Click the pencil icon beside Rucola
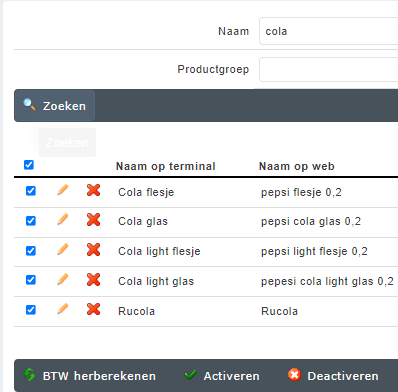Screen dimensions: 398x392 (63, 309)
